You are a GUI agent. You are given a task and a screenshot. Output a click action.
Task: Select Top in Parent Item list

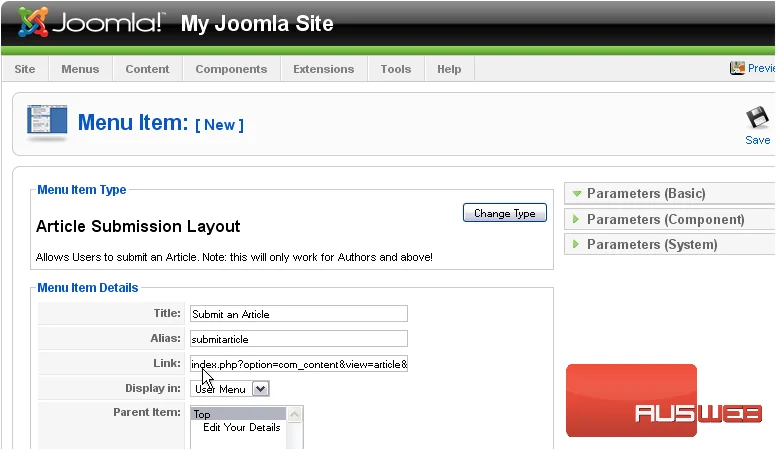238,414
